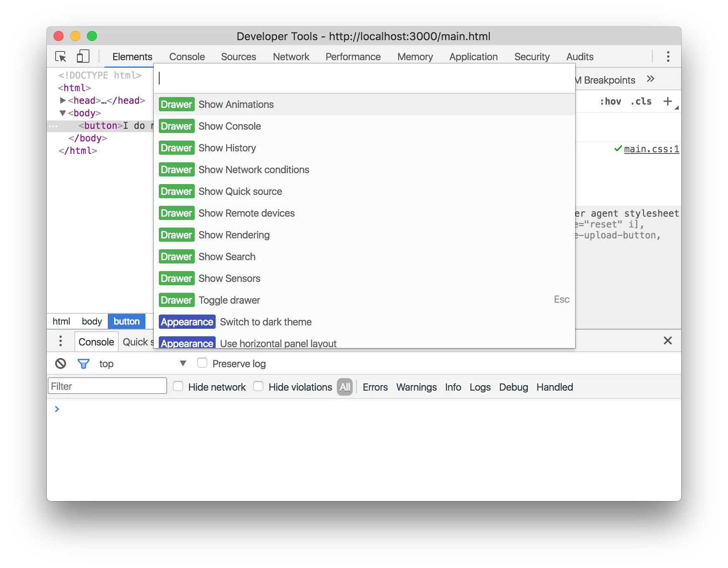Filter console to Logs
This screenshot has height=568, width=728.
click(x=480, y=387)
